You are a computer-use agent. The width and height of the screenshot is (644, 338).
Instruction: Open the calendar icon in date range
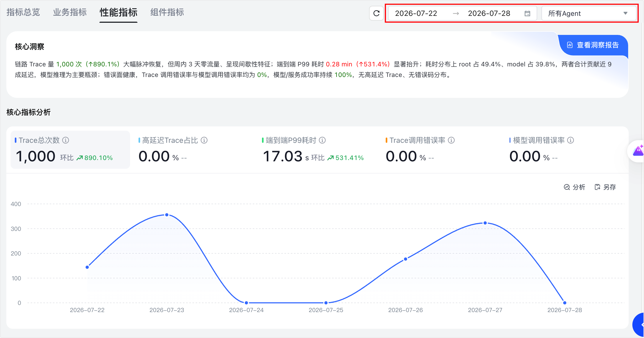pos(527,13)
